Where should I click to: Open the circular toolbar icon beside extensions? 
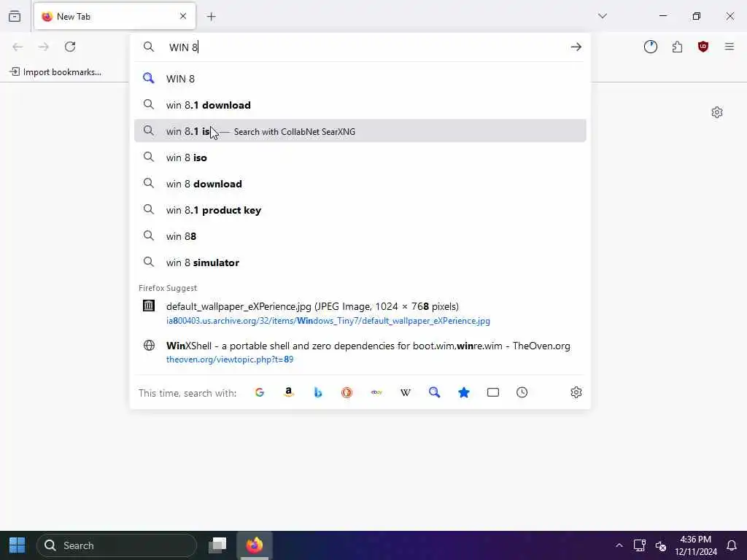650,47
